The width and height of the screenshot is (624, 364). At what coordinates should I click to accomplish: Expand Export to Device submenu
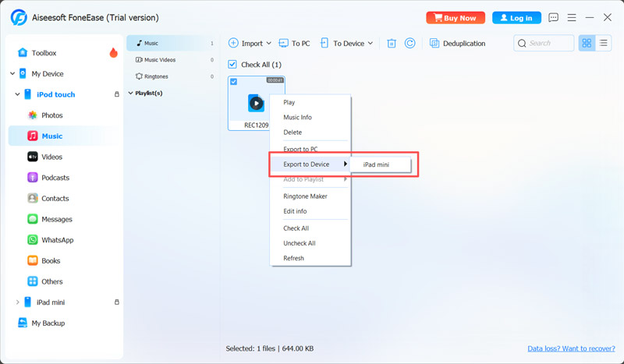(310, 164)
